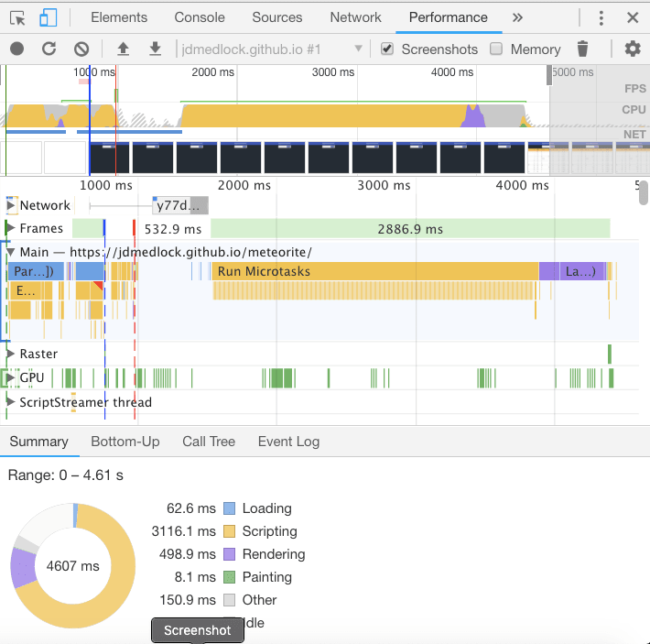Select the 532.9 ms frame
650x644 pixels.
click(173, 229)
